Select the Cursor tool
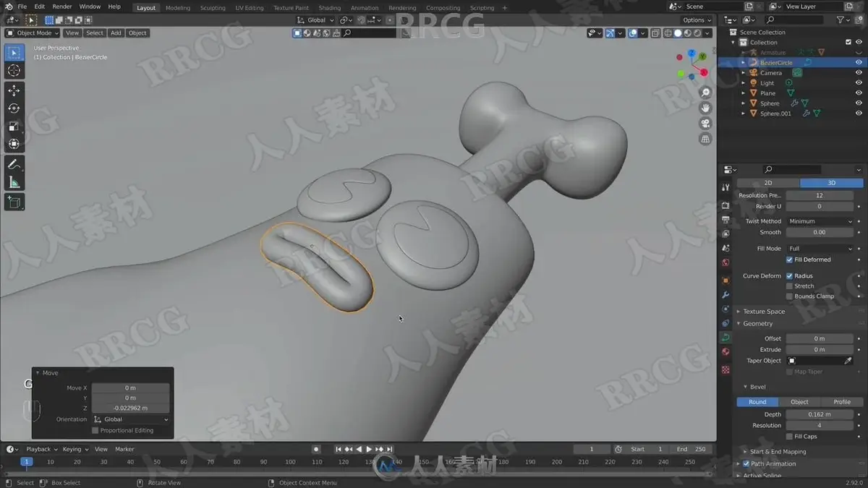Screen dimensions: 868x488 [14, 70]
